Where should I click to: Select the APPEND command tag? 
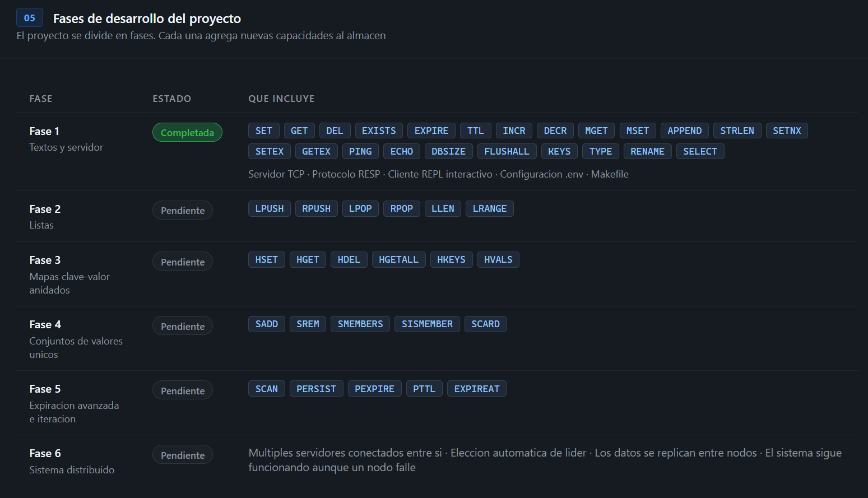pyautogui.click(x=685, y=131)
